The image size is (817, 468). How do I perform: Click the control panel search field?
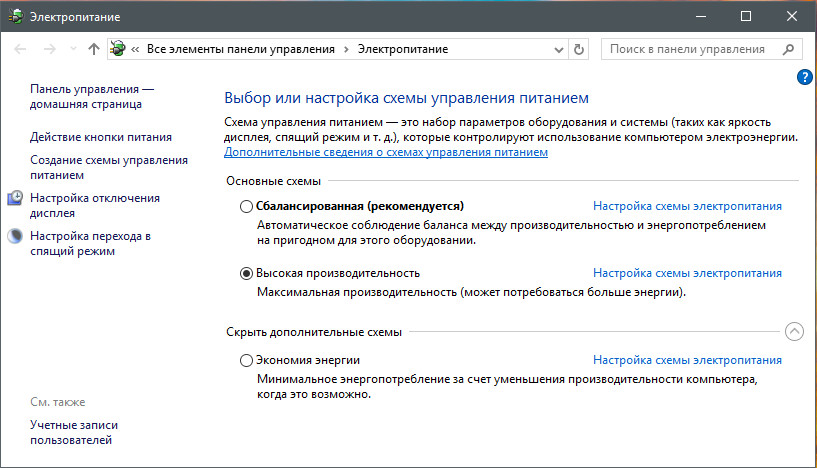coord(686,49)
